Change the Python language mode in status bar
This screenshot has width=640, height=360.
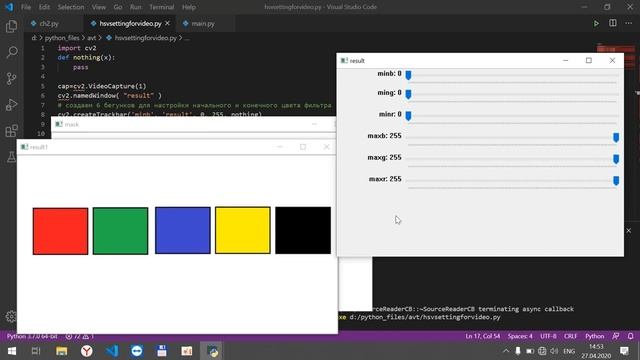coord(595,336)
